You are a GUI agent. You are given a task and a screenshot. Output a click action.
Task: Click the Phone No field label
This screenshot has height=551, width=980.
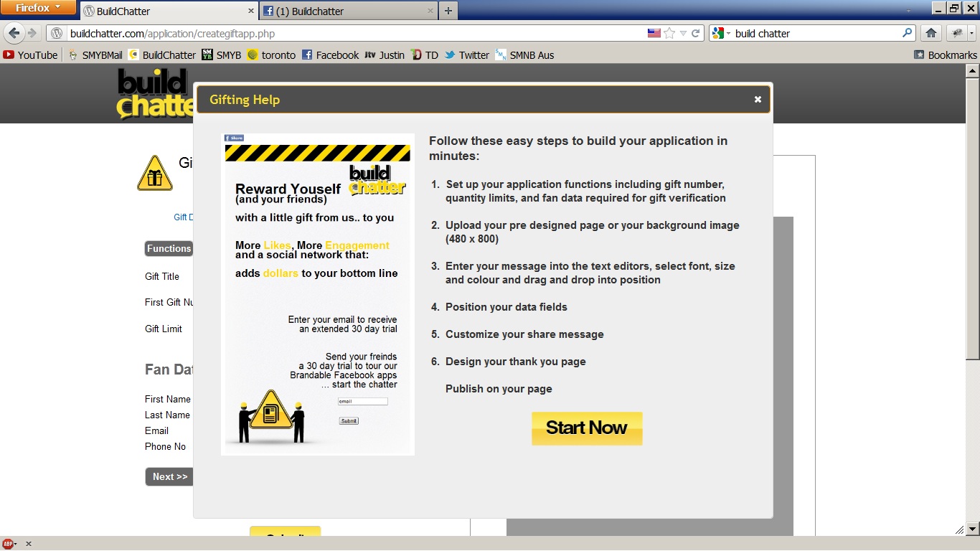(x=165, y=446)
